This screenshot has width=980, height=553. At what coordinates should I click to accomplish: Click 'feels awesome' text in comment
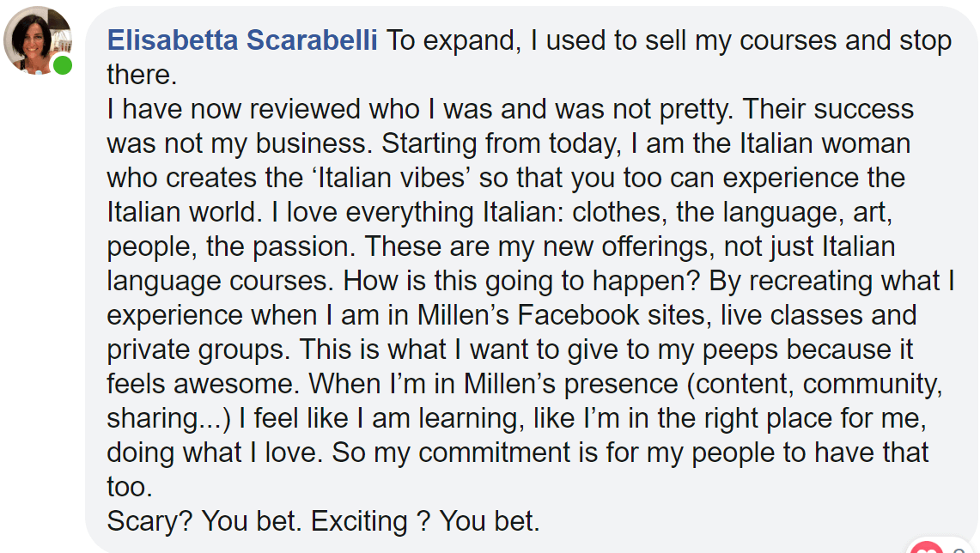point(200,385)
